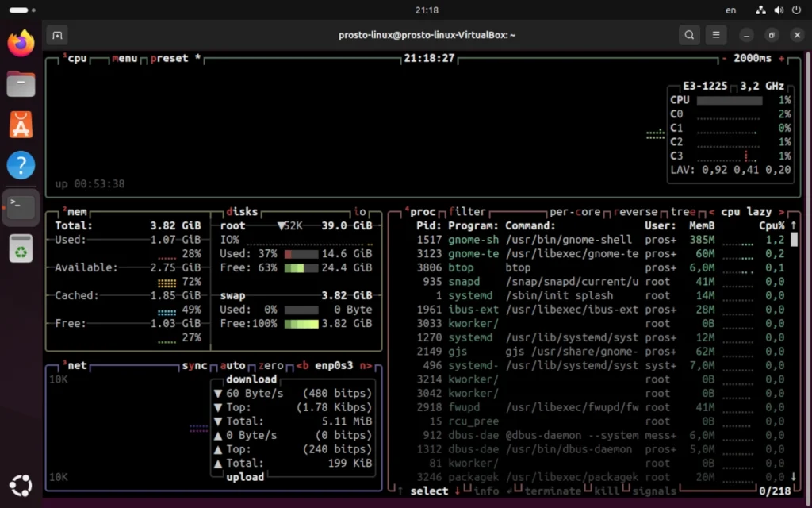Open terminal search magnifier icon
This screenshot has height=508, width=812.
coord(689,35)
